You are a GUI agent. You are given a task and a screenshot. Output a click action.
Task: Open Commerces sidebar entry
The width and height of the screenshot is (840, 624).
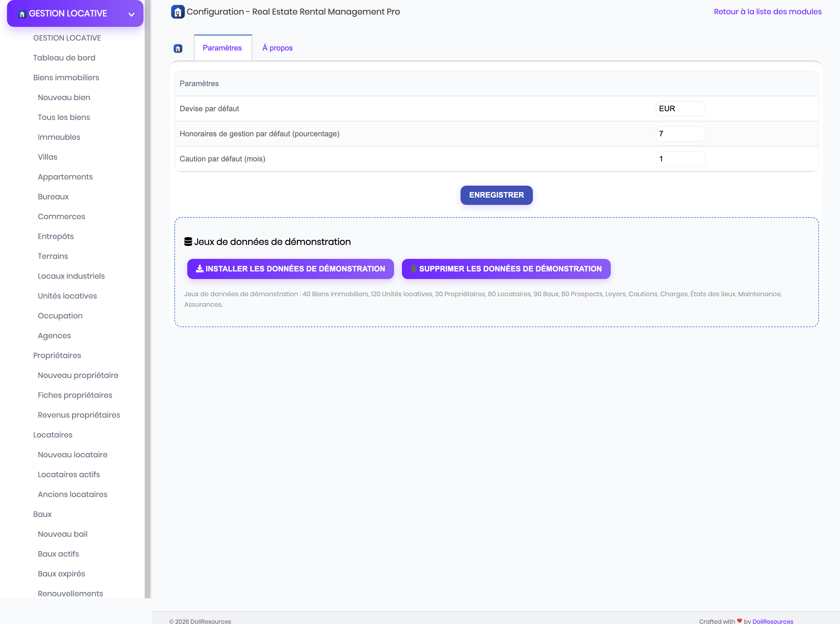point(61,217)
